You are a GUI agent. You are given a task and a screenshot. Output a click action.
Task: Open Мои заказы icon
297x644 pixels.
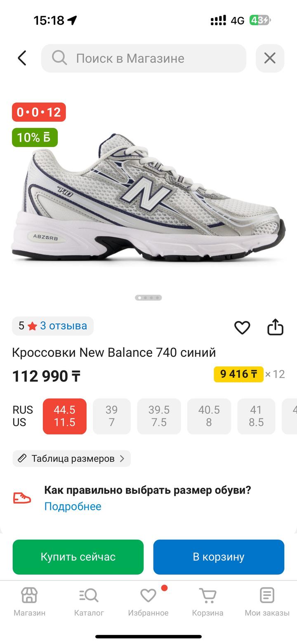pos(267,596)
